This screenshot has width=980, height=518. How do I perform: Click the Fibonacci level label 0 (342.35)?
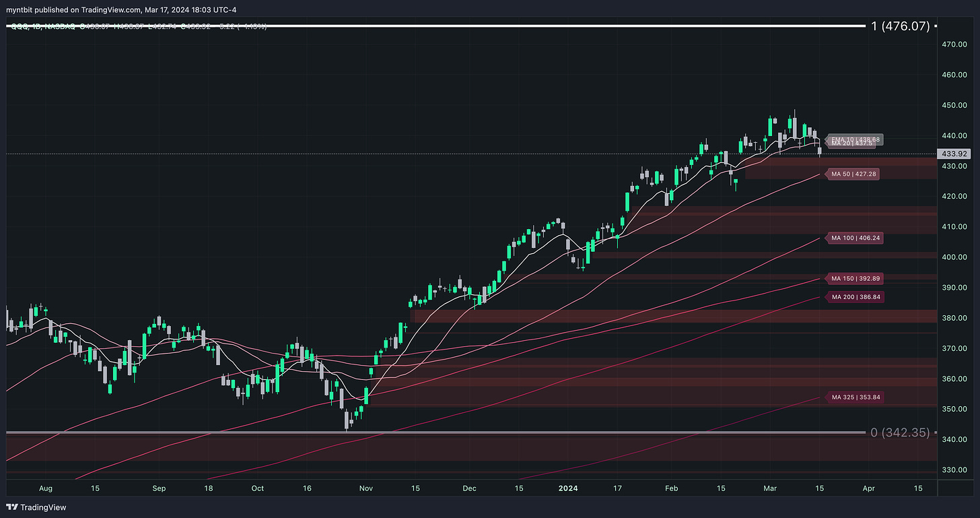click(901, 432)
